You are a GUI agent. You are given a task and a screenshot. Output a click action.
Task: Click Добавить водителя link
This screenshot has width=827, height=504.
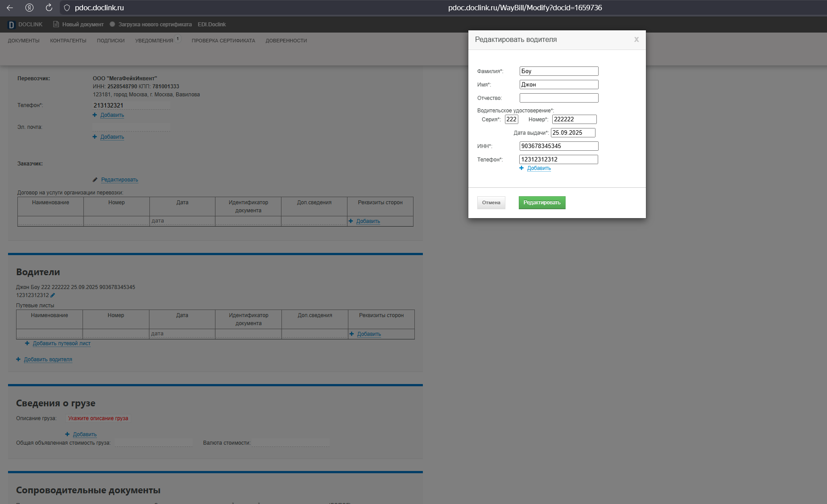click(x=48, y=359)
